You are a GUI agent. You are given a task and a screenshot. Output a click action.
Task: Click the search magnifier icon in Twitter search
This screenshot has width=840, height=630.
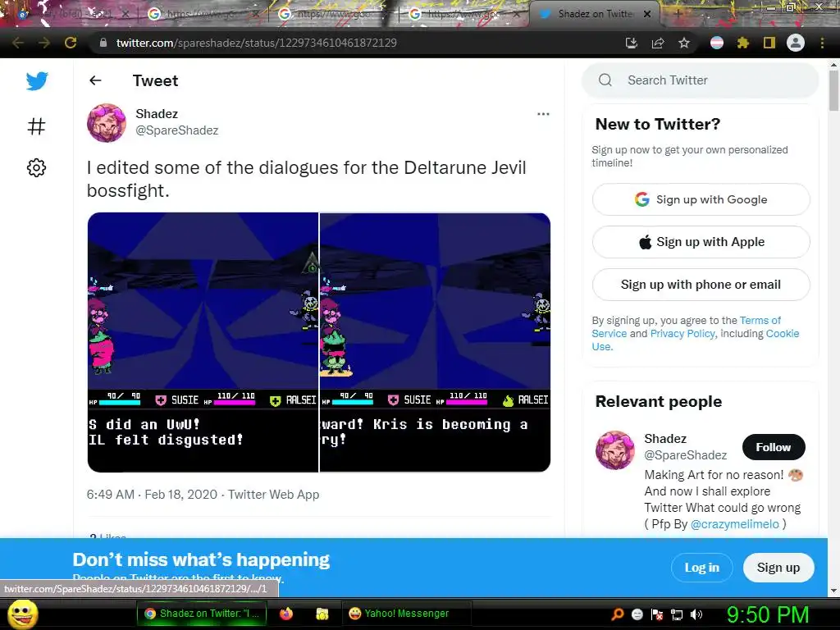605,80
